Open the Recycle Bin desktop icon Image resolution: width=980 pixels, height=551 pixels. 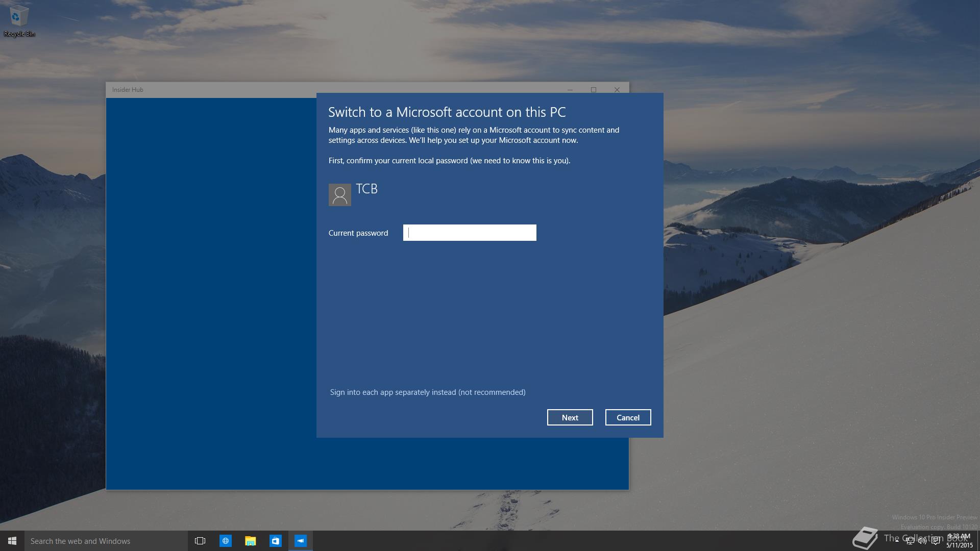point(19,21)
